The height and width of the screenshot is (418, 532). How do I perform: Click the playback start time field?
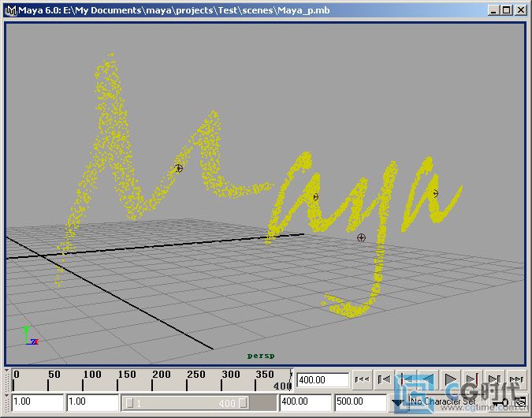[93, 402]
